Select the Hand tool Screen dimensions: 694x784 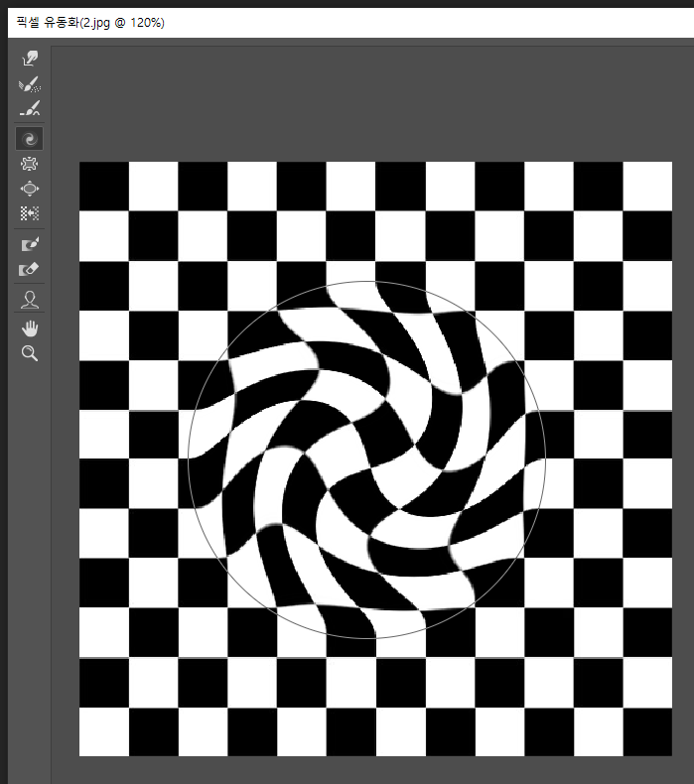tap(30, 329)
